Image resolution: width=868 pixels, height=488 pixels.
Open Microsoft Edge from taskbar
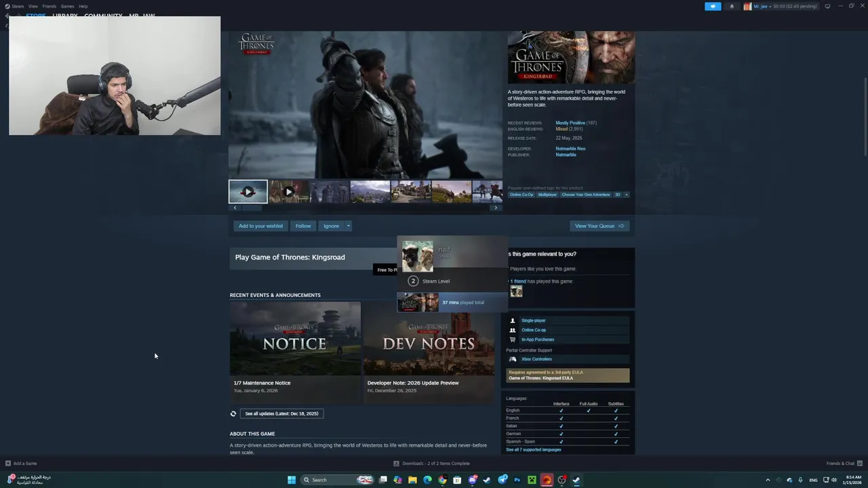(427, 480)
